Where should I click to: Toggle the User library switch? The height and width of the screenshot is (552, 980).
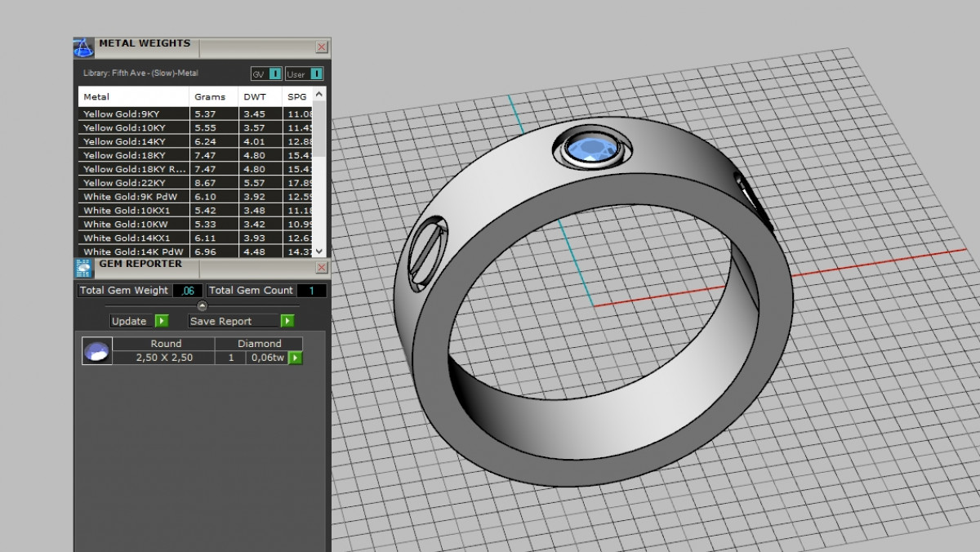316,73
